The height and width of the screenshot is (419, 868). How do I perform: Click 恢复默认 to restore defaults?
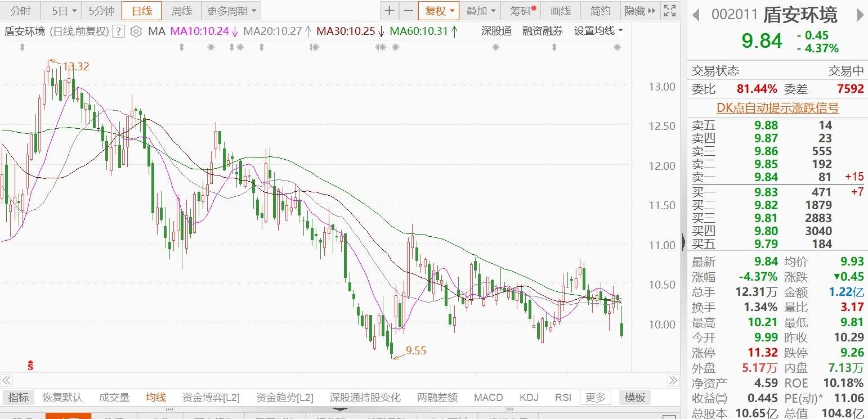[62, 398]
